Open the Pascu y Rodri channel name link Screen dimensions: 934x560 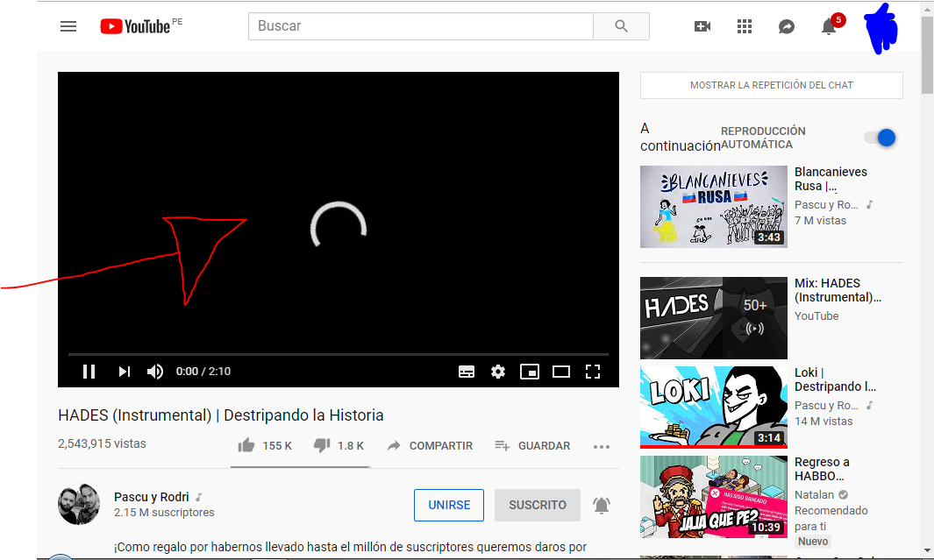(x=152, y=497)
